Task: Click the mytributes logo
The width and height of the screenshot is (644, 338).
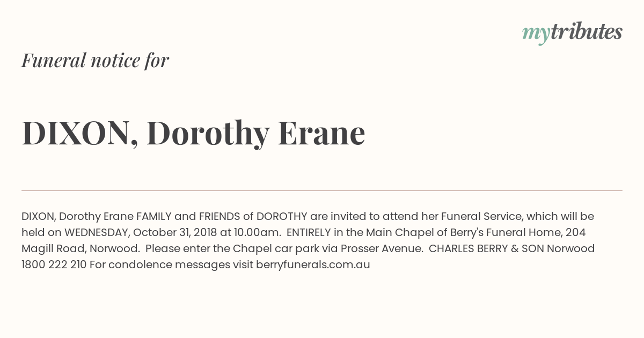Action: (x=572, y=33)
